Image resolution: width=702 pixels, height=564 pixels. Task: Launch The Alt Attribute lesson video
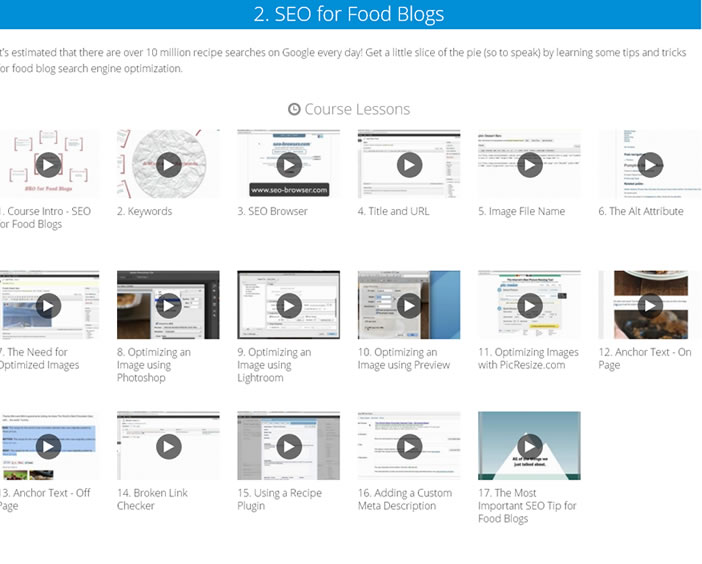pos(650,165)
